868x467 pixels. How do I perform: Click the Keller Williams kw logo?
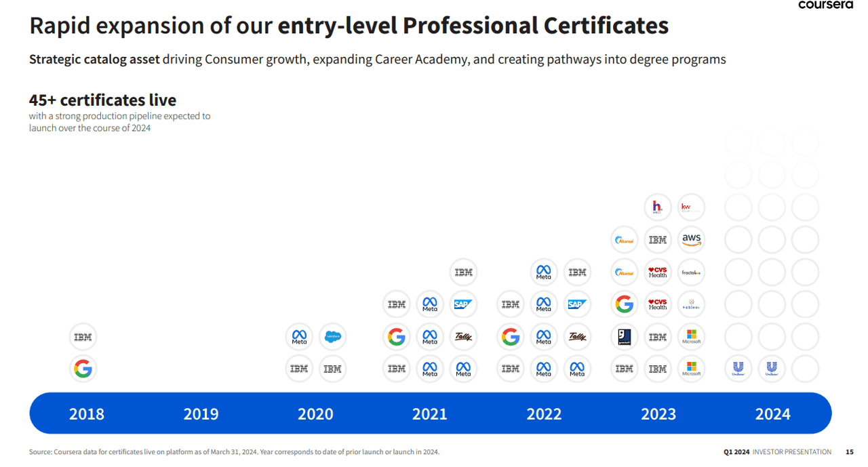691,207
